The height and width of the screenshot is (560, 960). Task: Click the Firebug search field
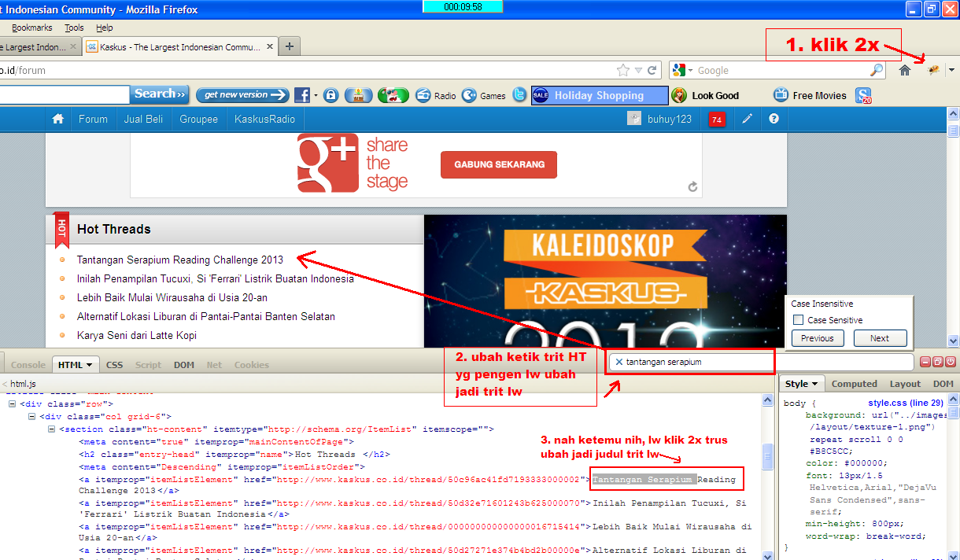pos(760,362)
